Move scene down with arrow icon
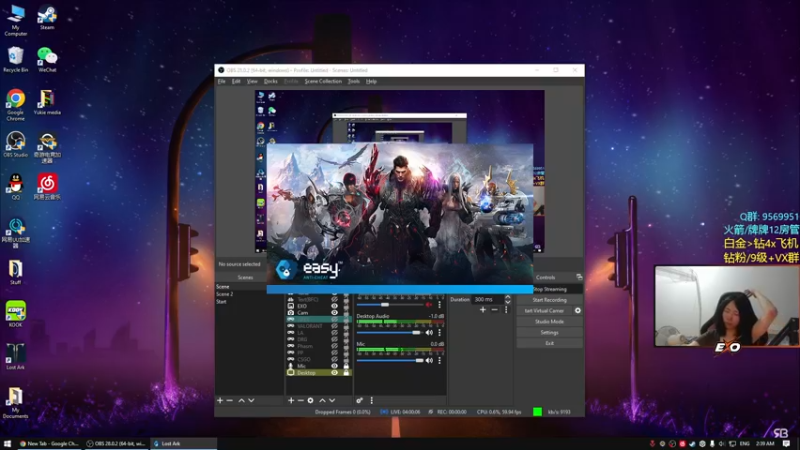The height and width of the screenshot is (450, 800). click(x=251, y=401)
